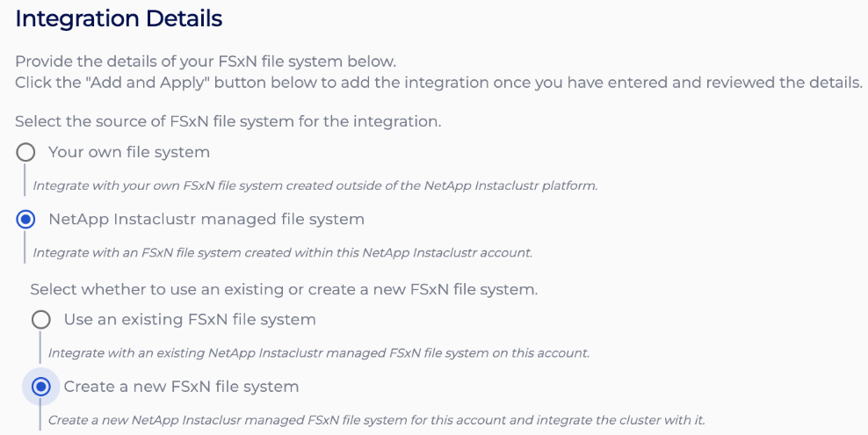The width and height of the screenshot is (868, 435).
Task: Click vertical line below "Use an existing FSxN" radio
Action: point(40,348)
